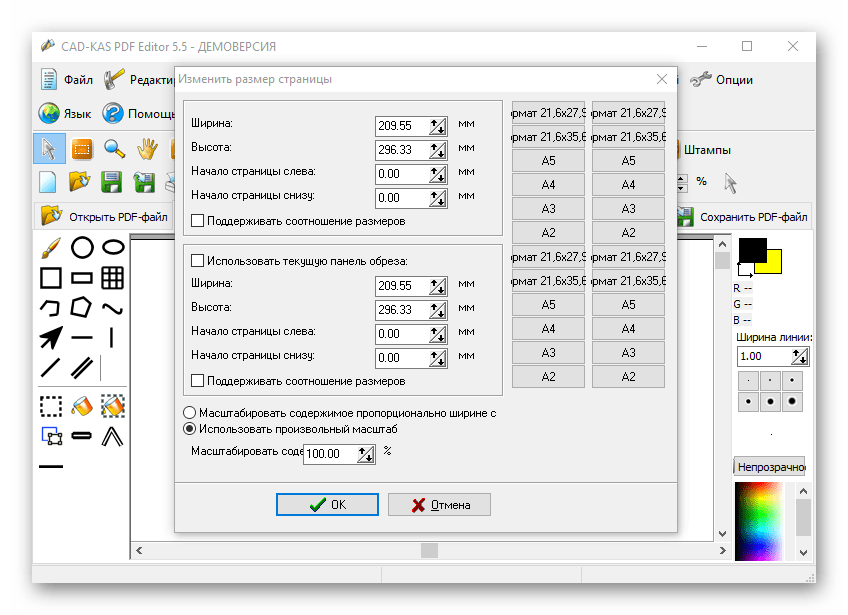The height and width of the screenshot is (615, 848).
Task: Select the thick horizontal bar tool
Action: pos(82,436)
